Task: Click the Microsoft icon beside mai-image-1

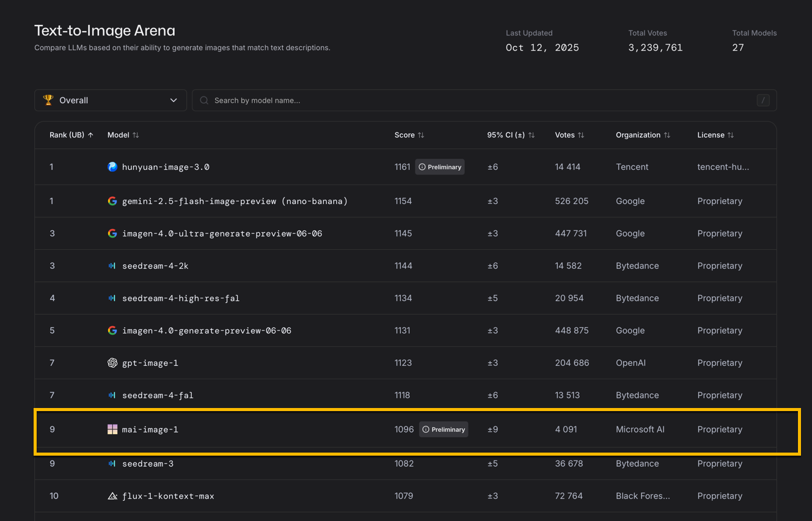Action: click(x=112, y=429)
